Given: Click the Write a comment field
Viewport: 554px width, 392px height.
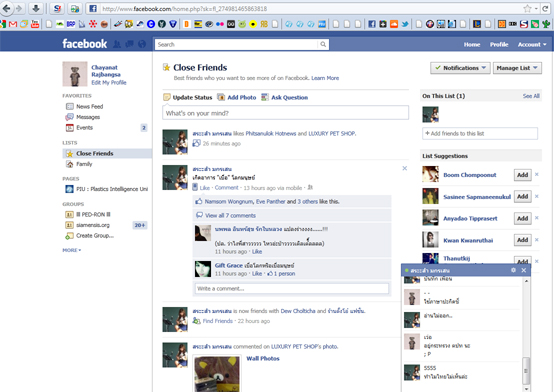Looking at the screenshot, I should point(292,288).
